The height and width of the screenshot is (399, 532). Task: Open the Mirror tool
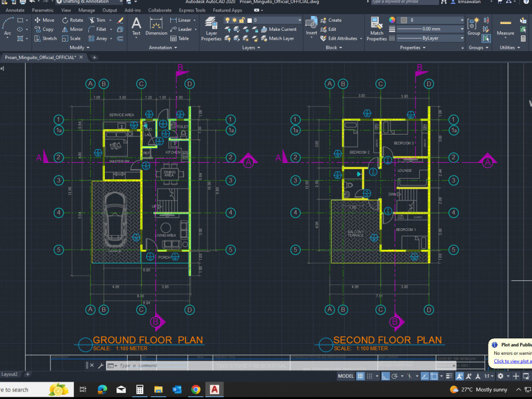pos(72,29)
